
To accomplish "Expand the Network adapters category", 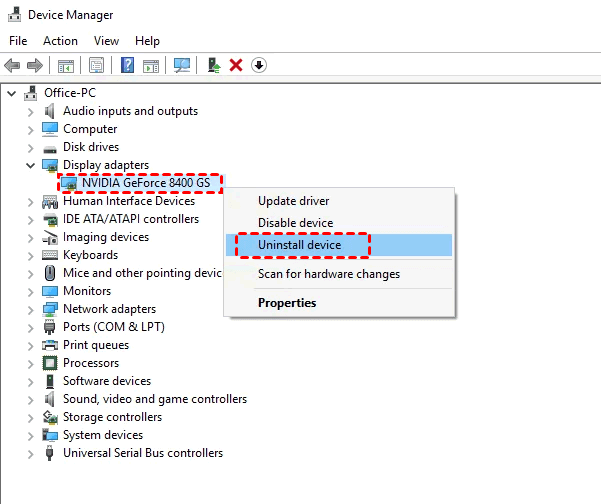I will coord(30,309).
